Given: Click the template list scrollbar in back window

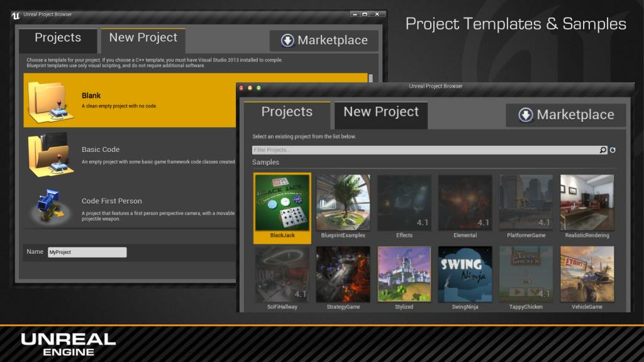Looking at the screenshot, I should [370, 78].
